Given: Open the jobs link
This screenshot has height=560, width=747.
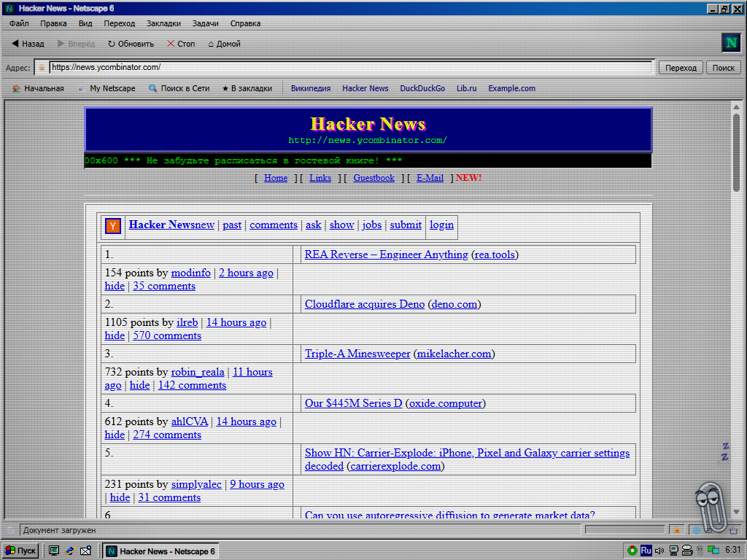Looking at the screenshot, I should [371, 225].
